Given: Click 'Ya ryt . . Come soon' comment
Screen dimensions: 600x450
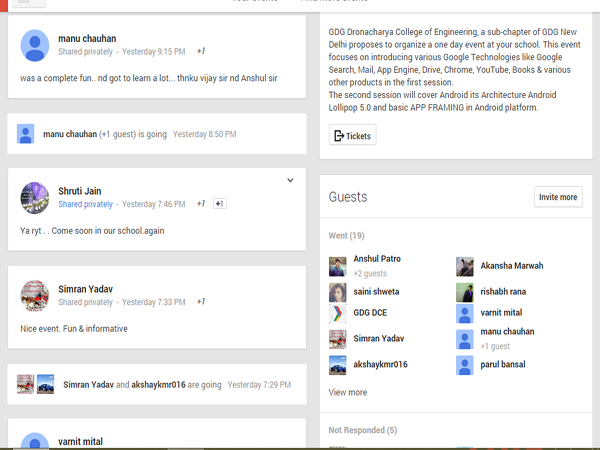Looking at the screenshot, I should point(92,231).
